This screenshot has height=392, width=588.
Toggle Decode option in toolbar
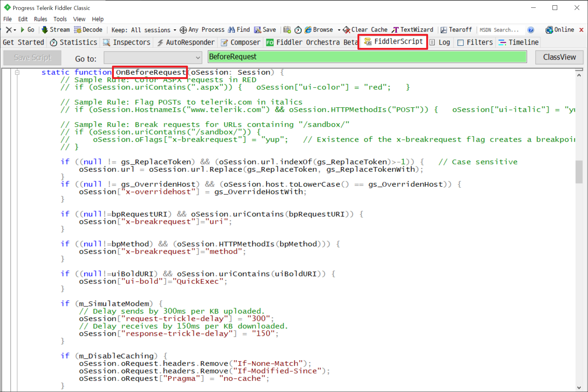[x=88, y=30]
